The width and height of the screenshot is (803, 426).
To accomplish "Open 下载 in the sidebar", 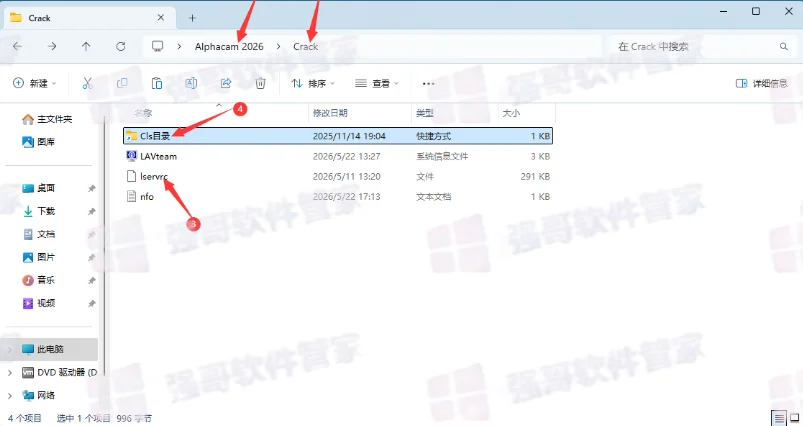I will 38,211.
